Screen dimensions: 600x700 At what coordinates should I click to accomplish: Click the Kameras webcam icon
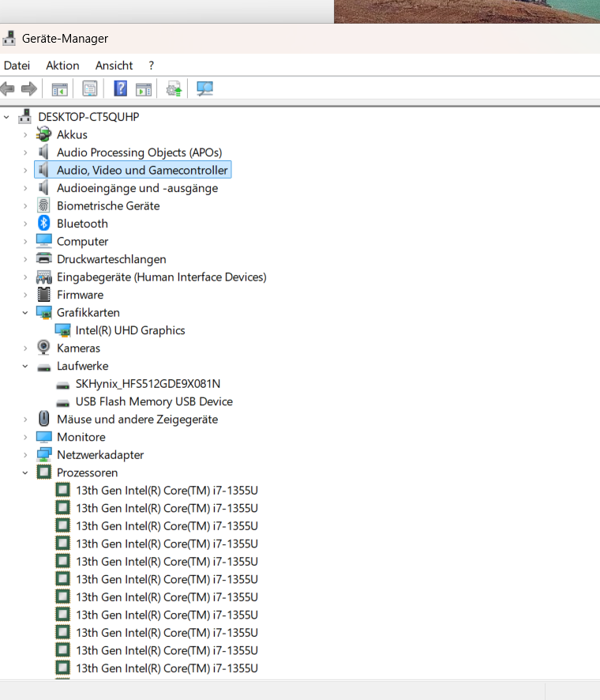point(43,348)
